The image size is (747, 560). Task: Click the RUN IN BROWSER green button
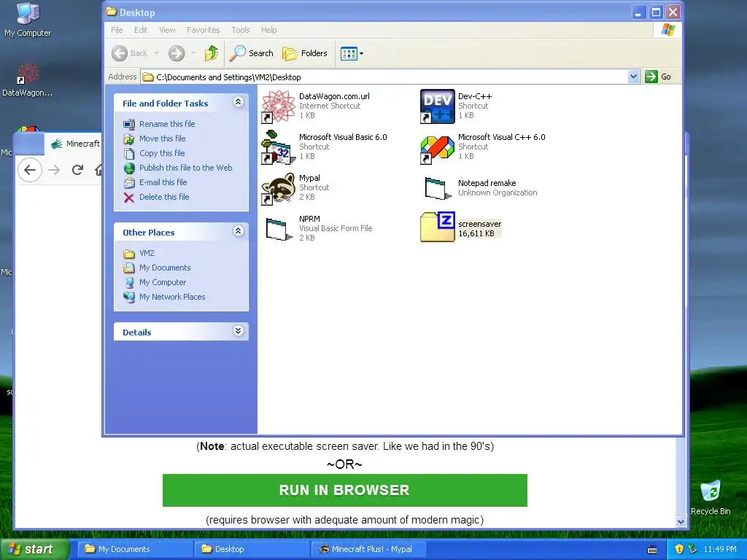tap(344, 490)
